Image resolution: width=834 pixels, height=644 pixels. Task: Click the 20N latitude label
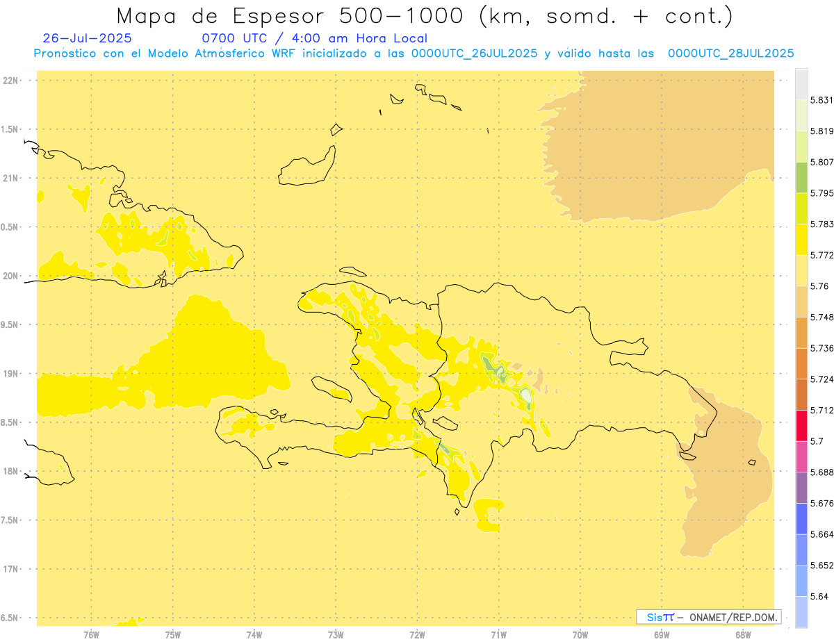[11, 276]
